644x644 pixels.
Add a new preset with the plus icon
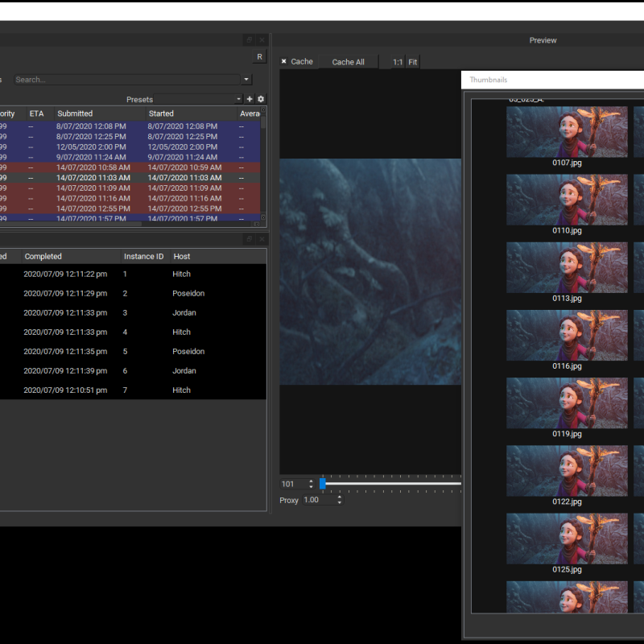(x=250, y=99)
